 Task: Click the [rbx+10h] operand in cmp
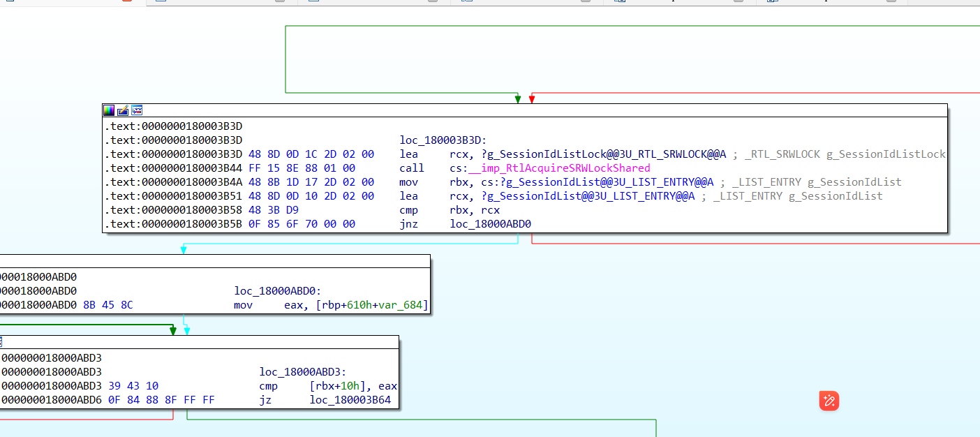(338, 386)
